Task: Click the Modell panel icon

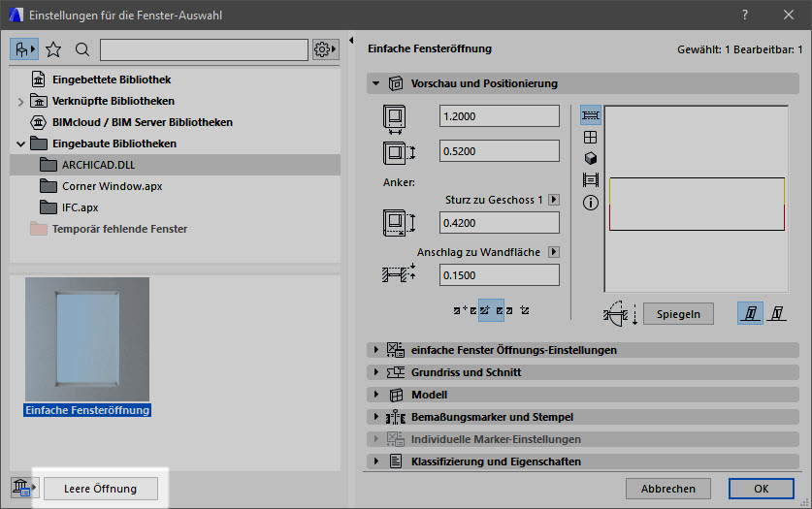Action: click(x=396, y=396)
